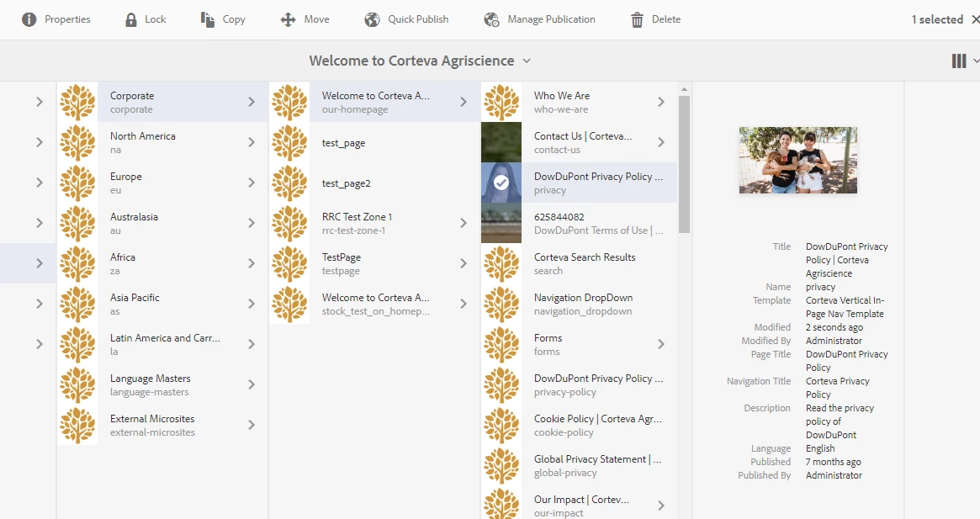This screenshot has width=980, height=519.
Task: Click RRC Test Zone 1 tree icon
Action: [289, 223]
